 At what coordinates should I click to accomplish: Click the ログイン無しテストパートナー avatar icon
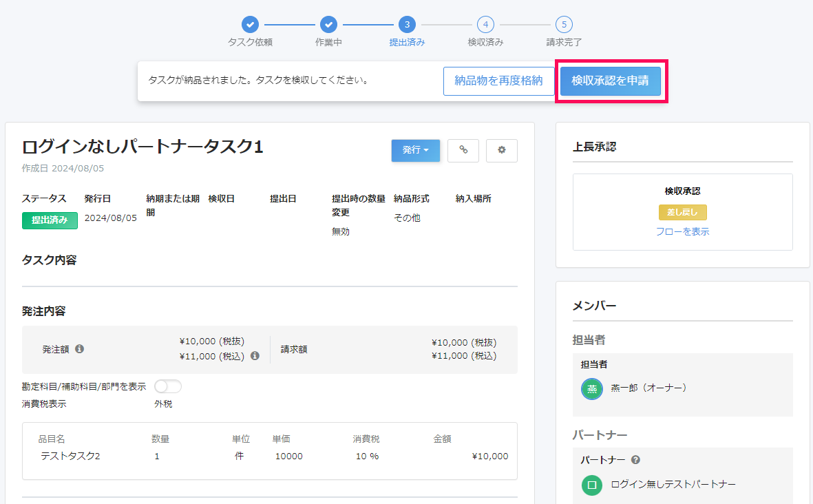[591, 485]
